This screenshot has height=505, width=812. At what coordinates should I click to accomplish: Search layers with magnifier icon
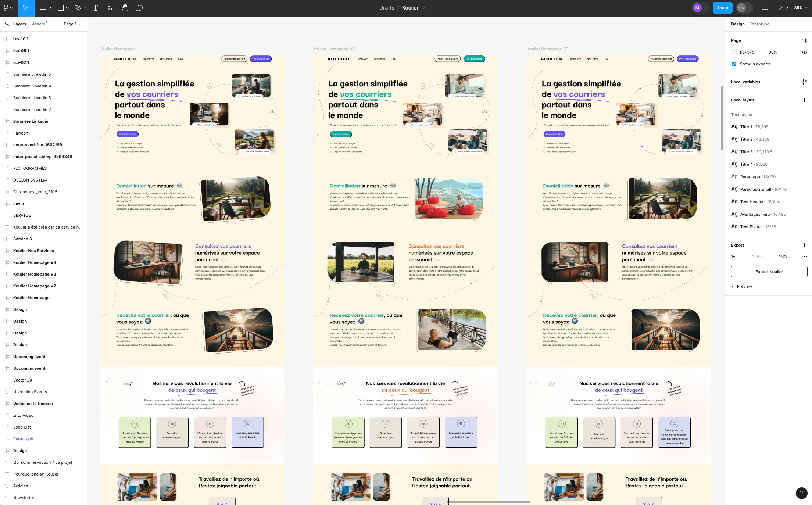(7, 24)
